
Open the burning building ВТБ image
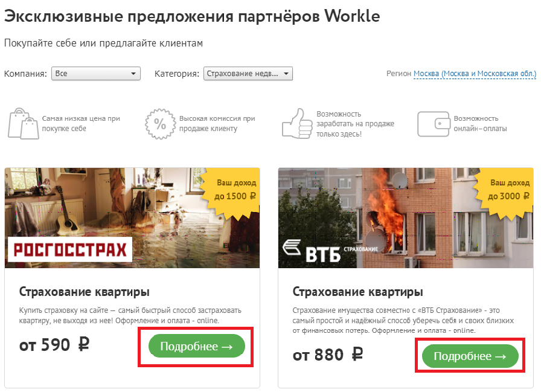point(406,217)
